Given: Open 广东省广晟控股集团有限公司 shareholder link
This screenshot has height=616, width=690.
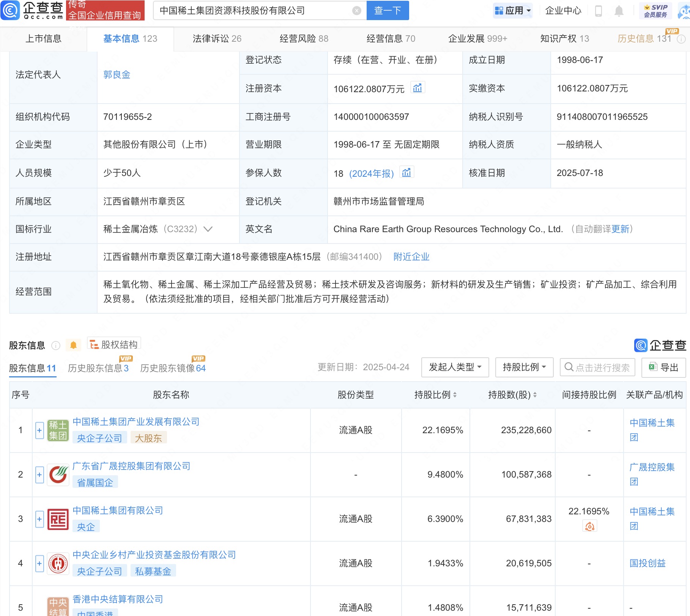Looking at the screenshot, I should tap(131, 466).
